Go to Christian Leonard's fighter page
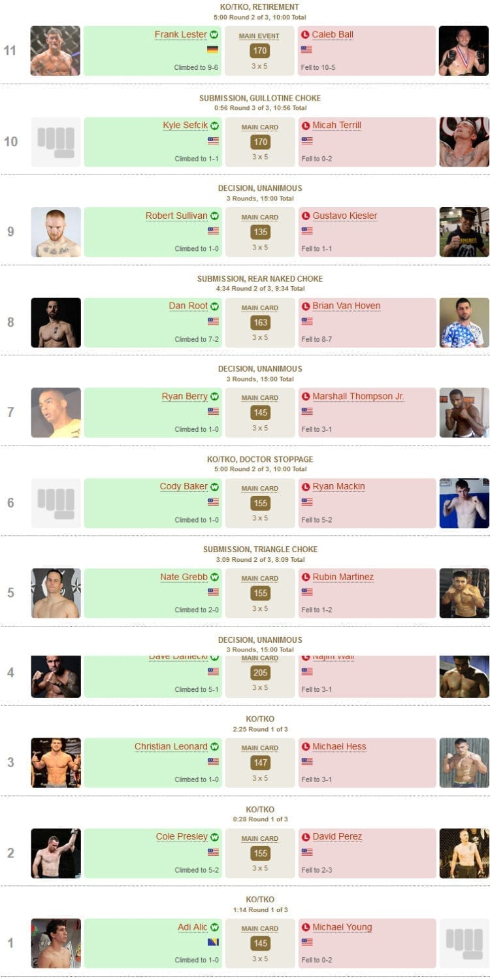The image size is (490, 980). (171, 747)
